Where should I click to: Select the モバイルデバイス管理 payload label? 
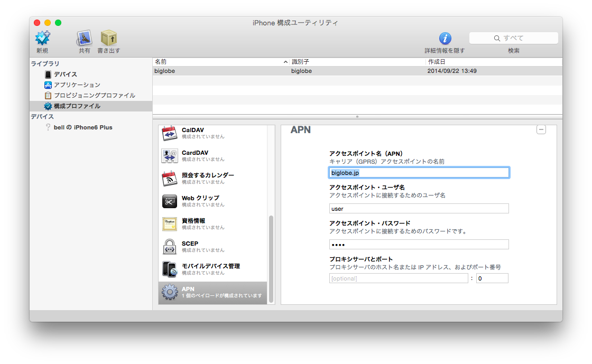point(211,266)
